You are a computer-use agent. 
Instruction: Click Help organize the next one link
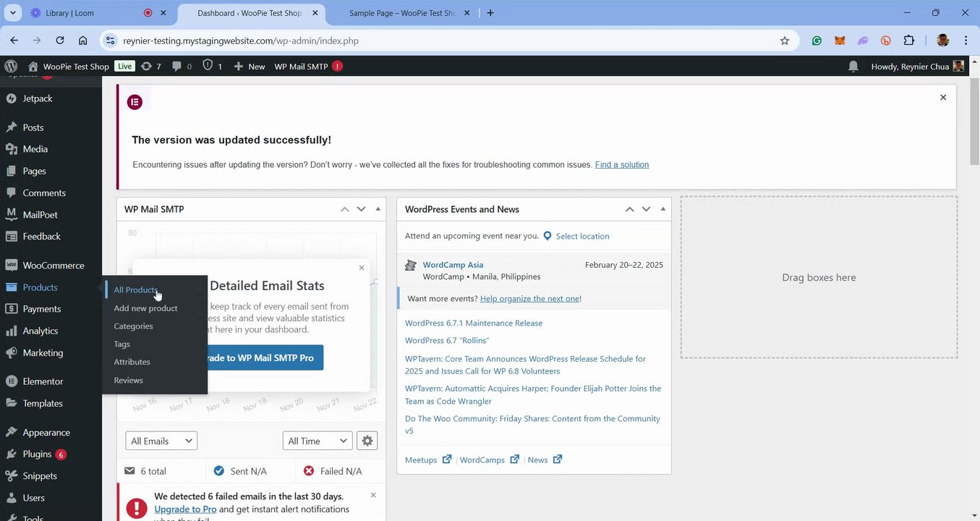(529, 299)
